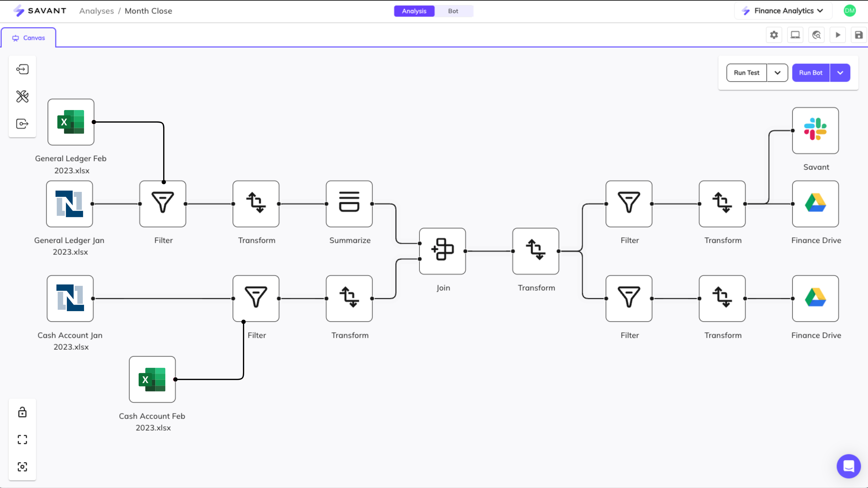Go to Analyses in the breadcrumb
This screenshot has width=868, height=488.
[96, 11]
